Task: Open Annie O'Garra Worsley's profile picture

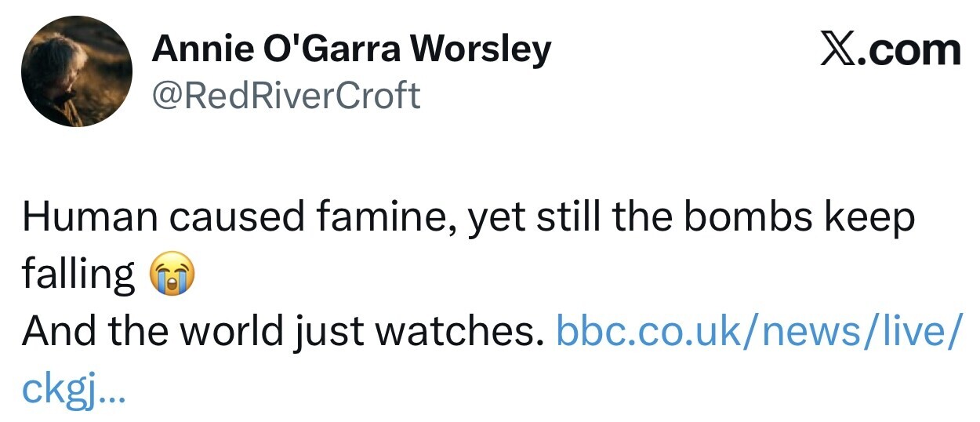Action: [x=76, y=71]
